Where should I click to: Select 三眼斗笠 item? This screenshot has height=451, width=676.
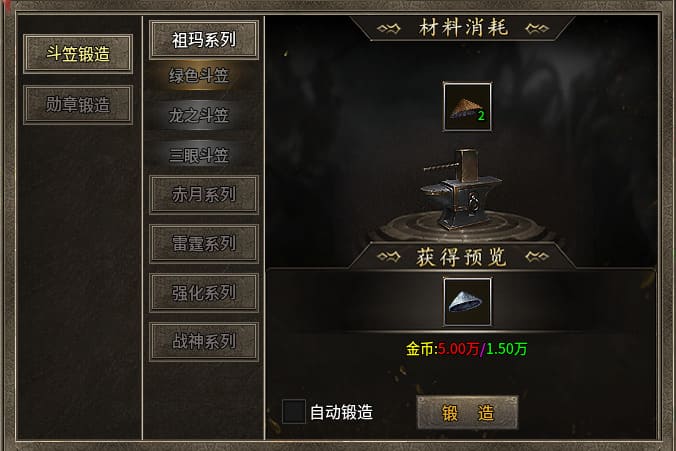[199, 155]
